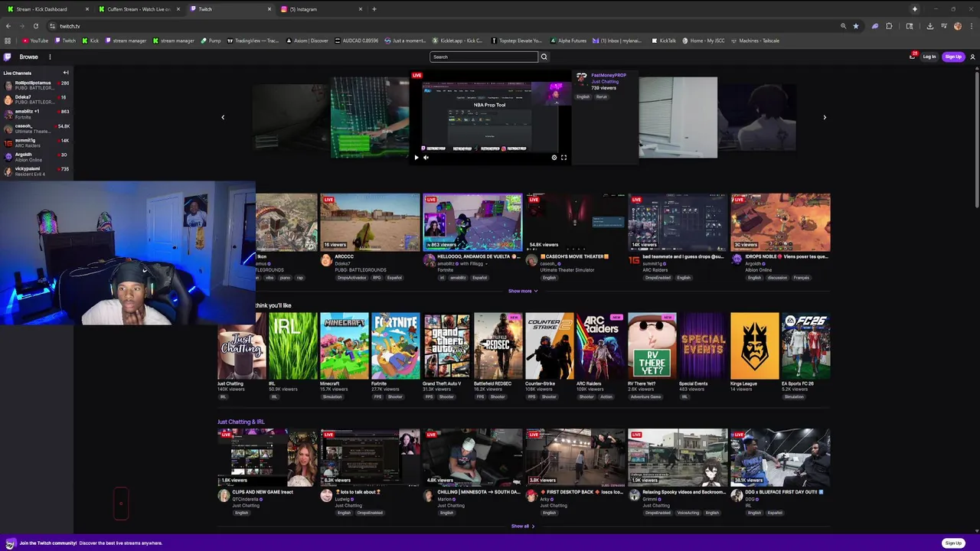
Task: Open the Grand Theft Auto V category
Action: click(447, 346)
